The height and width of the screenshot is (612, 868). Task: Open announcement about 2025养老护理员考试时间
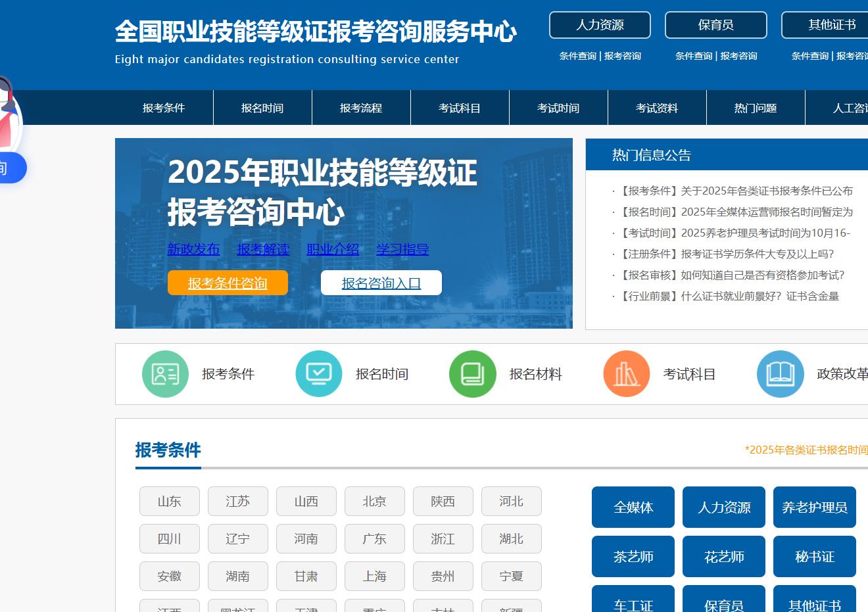(735, 233)
